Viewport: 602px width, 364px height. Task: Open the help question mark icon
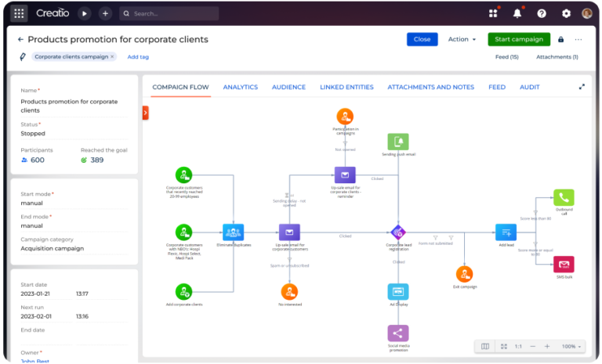pos(542,13)
